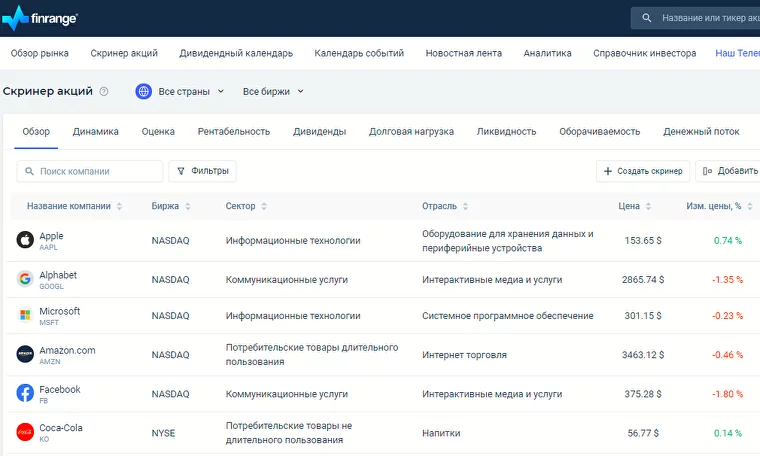Expand the Все биржи dropdown
The height and width of the screenshot is (456, 760).
[273, 92]
